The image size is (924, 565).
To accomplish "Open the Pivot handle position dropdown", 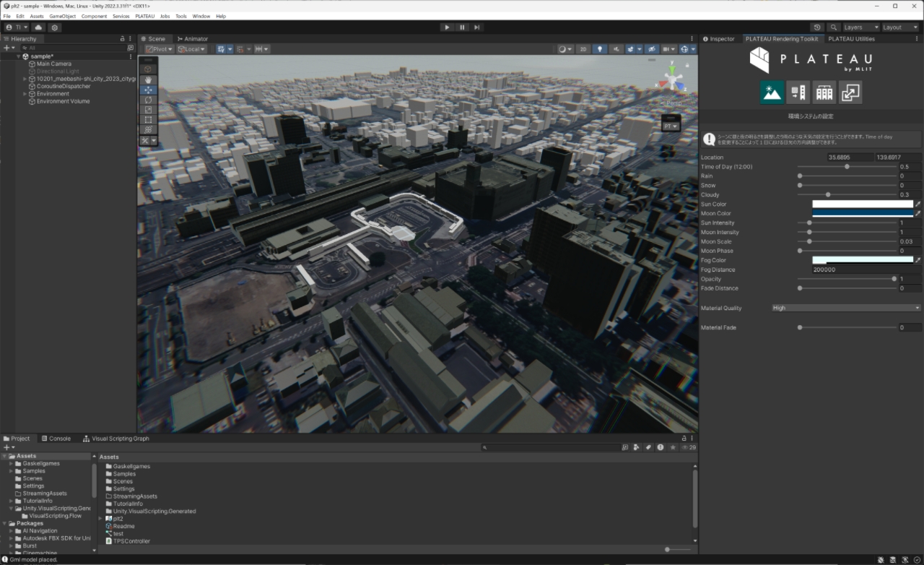I will 160,49.
